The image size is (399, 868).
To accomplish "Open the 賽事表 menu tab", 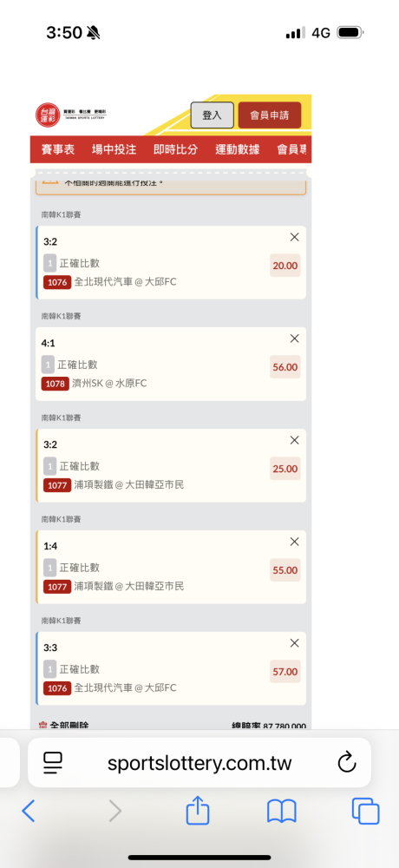I will 57,149.
